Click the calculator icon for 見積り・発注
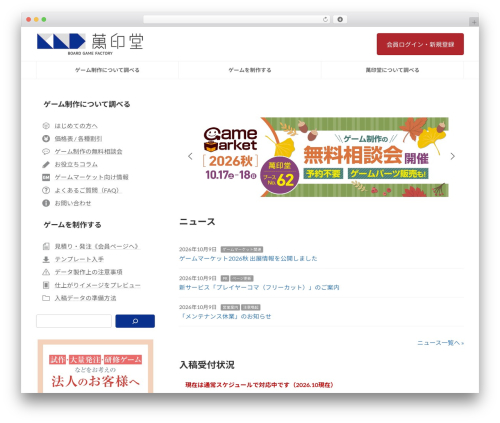 (46, 246)
